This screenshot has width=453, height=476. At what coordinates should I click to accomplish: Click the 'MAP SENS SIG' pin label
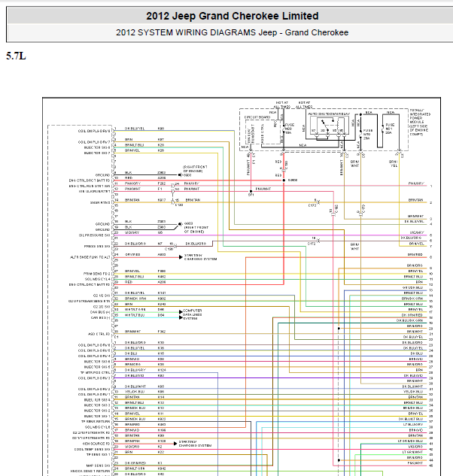click(x=98, y=465)
